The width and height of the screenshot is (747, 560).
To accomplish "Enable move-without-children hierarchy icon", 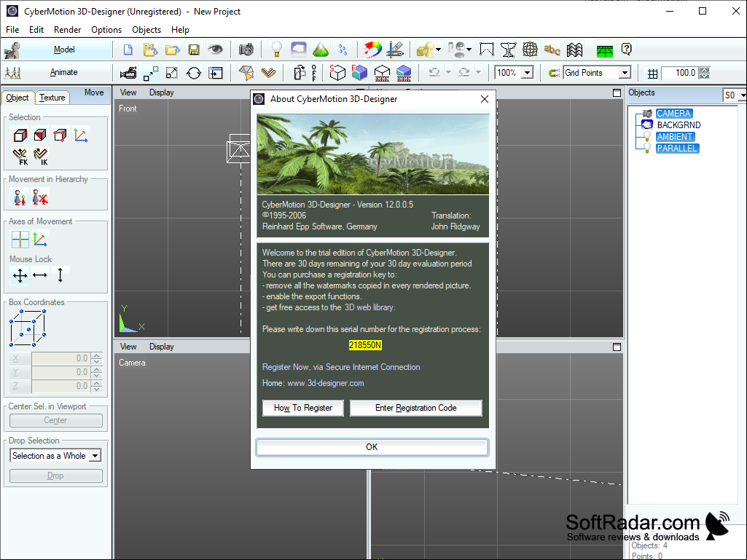I will pyautogui.click(x=41, y=197).
